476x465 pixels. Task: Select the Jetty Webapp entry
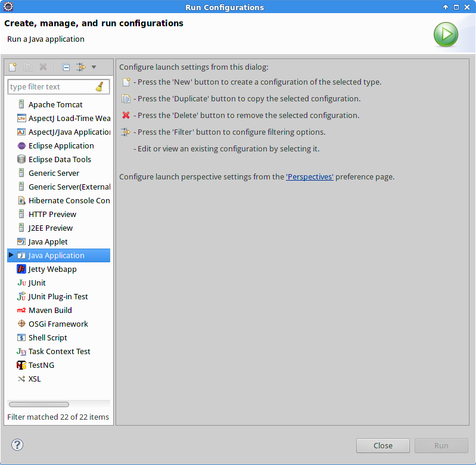point(52,269)
